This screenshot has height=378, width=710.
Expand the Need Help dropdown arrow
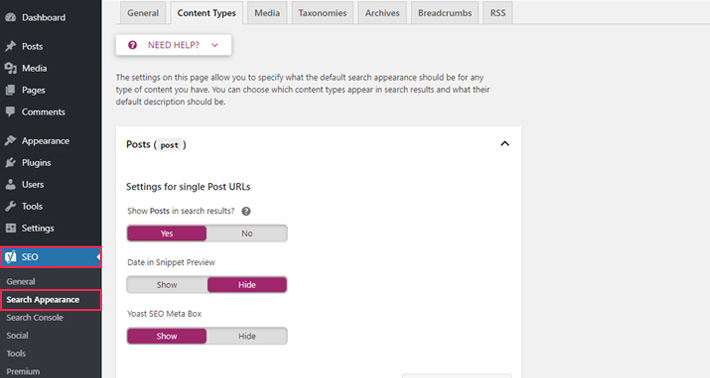coord(215,45)
